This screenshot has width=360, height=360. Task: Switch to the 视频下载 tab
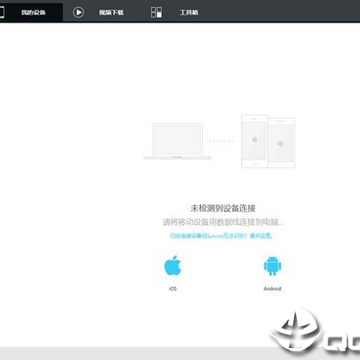click(x=111, y=13)
